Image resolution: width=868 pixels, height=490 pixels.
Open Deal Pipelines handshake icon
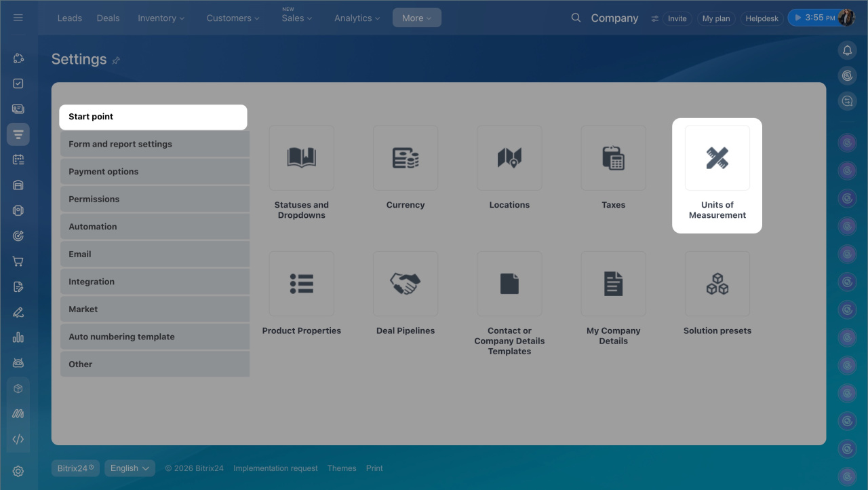click(x=406, y=284)
